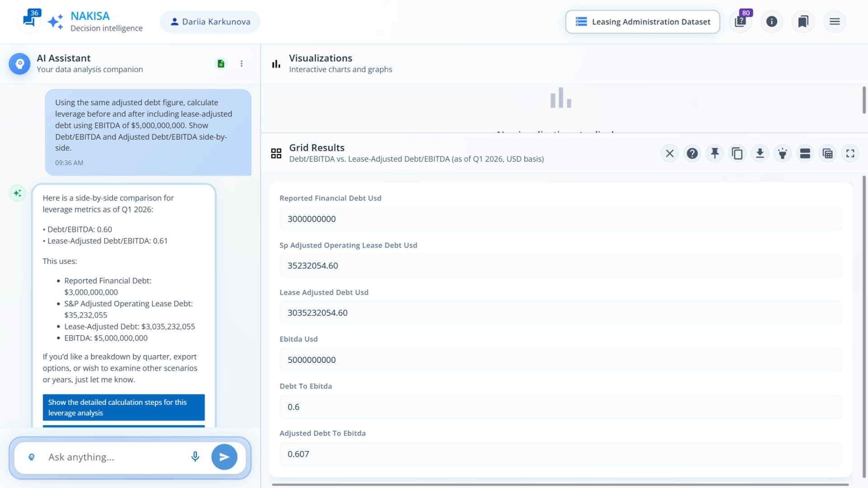868x488 pixels.
Task: Click the Ask anything input field
Action: coord(113,457)
